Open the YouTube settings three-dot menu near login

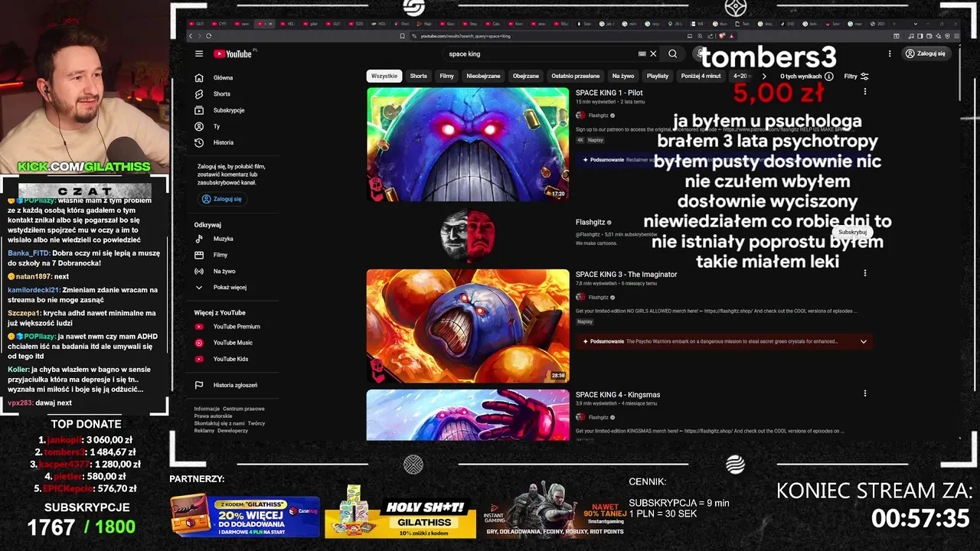tap(890, 54)
